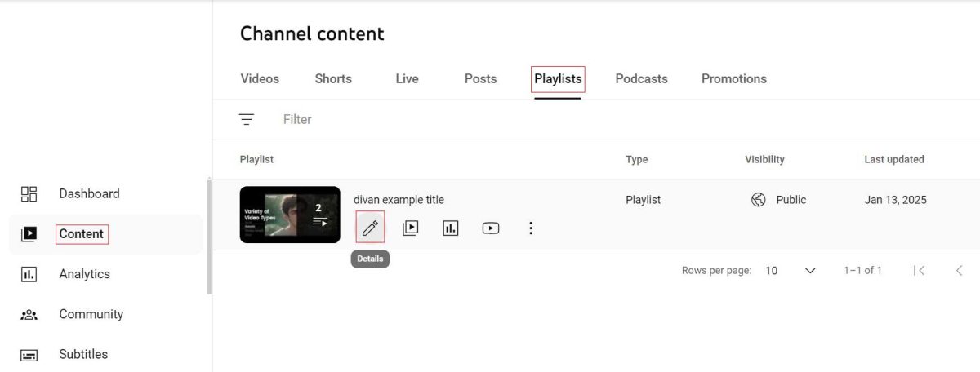This screenshot has width=980, height=372.
Task: Click the Visibility column header
Action: (764, 160)
